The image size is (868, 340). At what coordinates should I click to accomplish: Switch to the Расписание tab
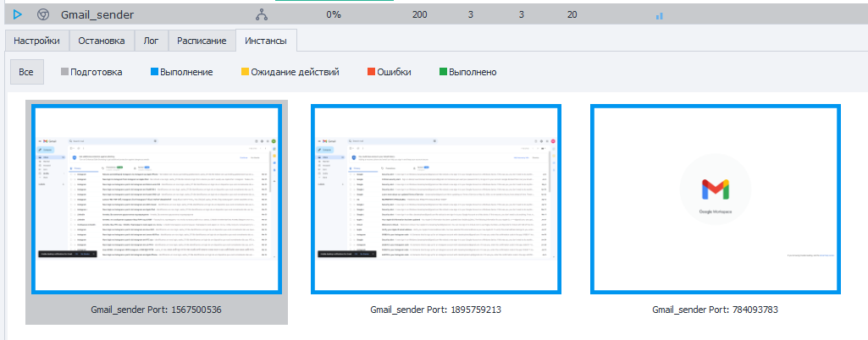point(202,41)
